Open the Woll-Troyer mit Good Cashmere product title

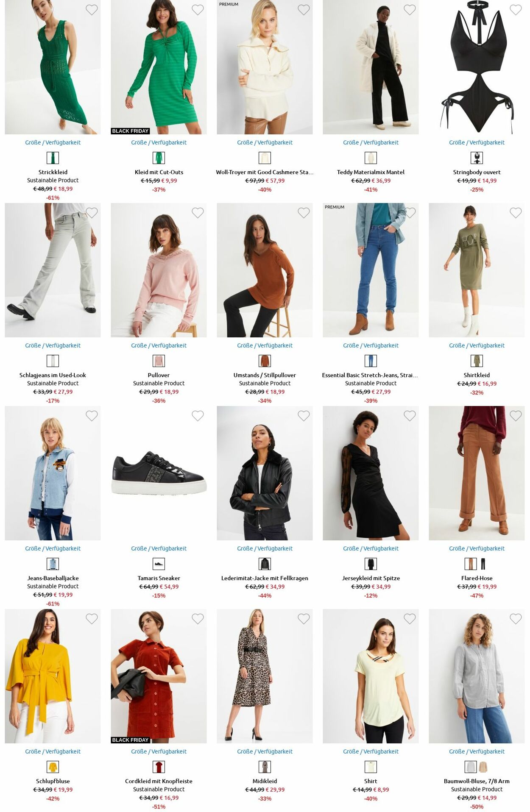coord(265,172)
